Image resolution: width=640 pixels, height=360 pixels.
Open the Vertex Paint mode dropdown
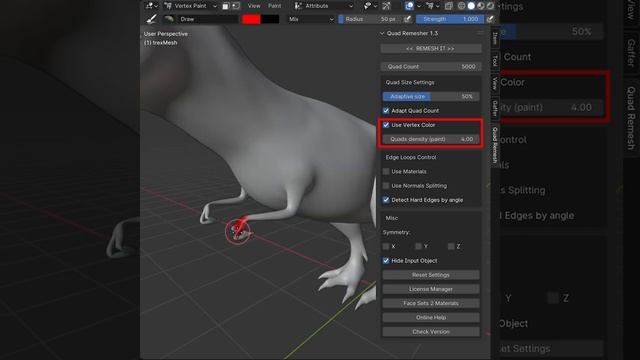190,6
